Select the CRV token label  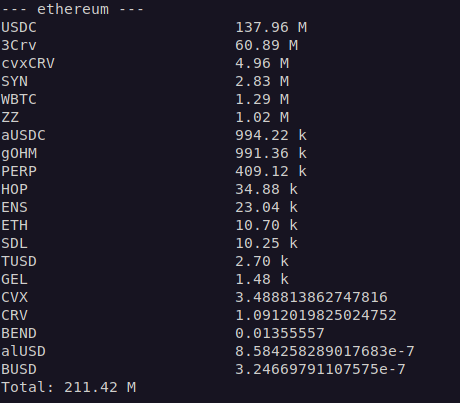[14, 315]
